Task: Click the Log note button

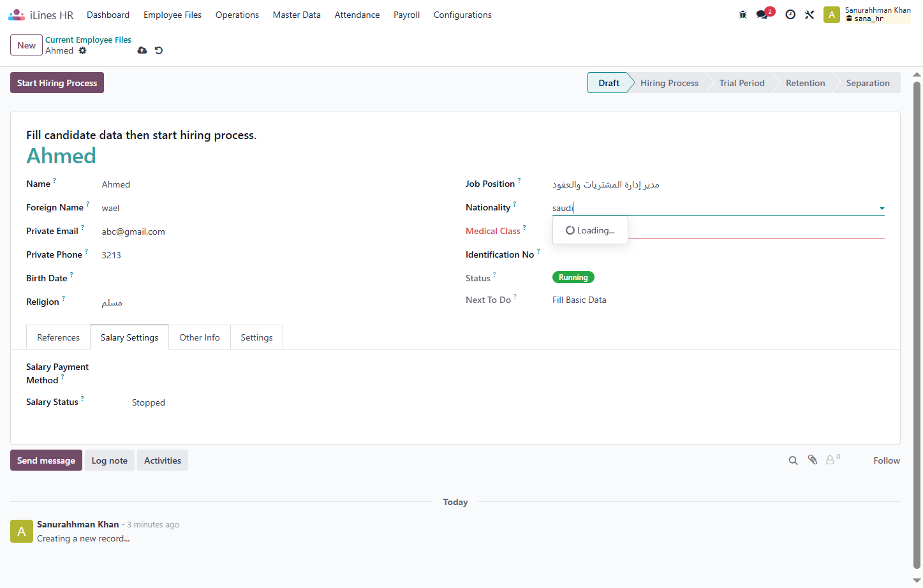Action: click(110, 460)
